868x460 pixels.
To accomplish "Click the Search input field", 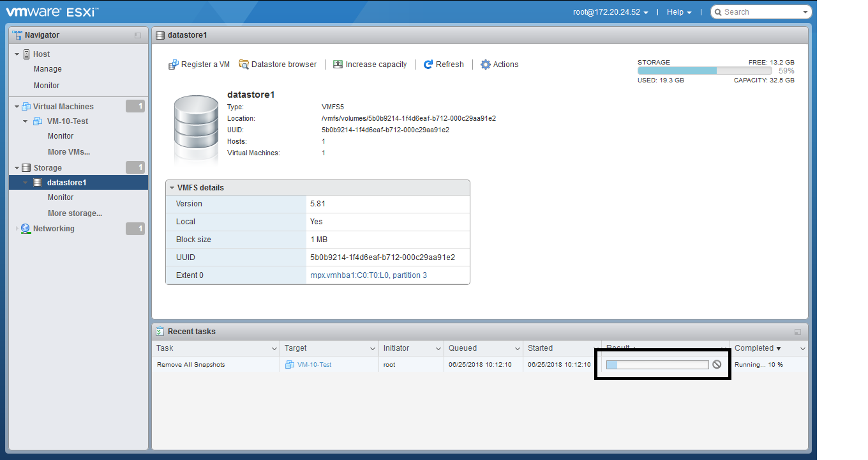I will click(x=759, y=12).
